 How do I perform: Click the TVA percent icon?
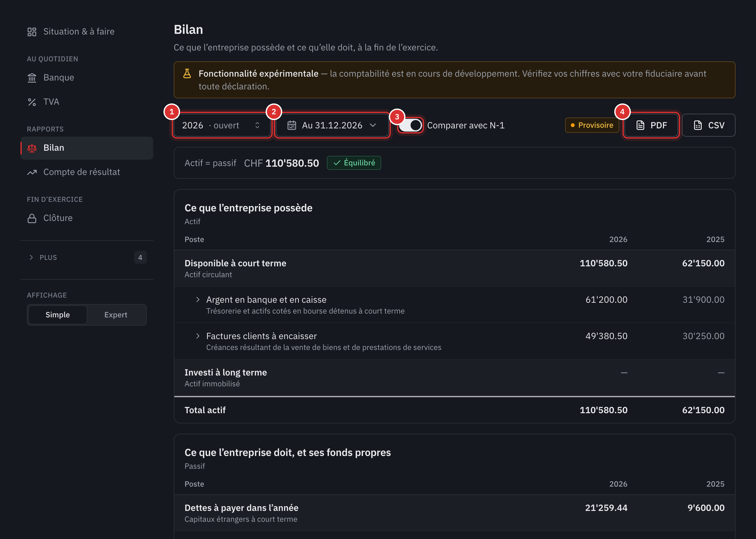[32, 102]
